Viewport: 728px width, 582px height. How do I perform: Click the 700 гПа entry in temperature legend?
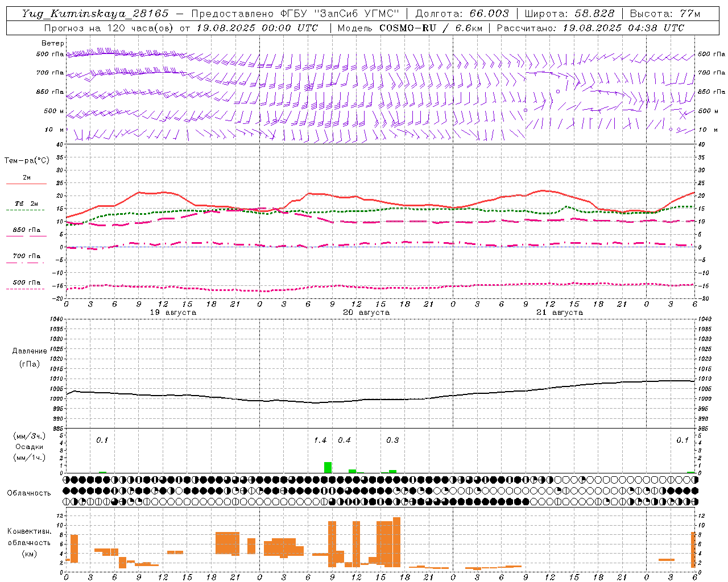[27, 256]
